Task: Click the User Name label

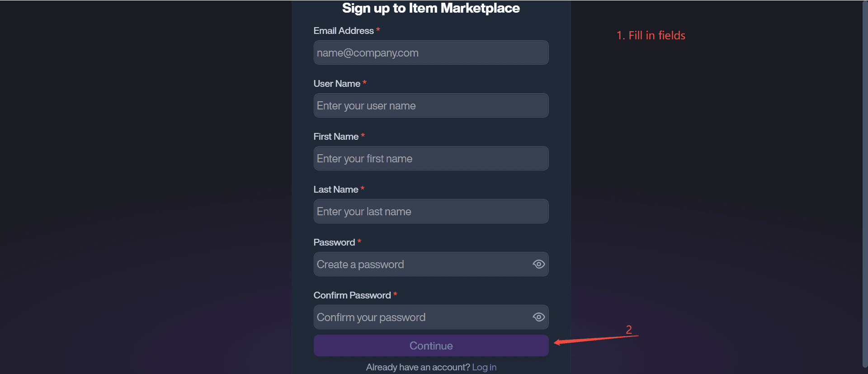Action: pyautogui.click(x=337, y=84)
